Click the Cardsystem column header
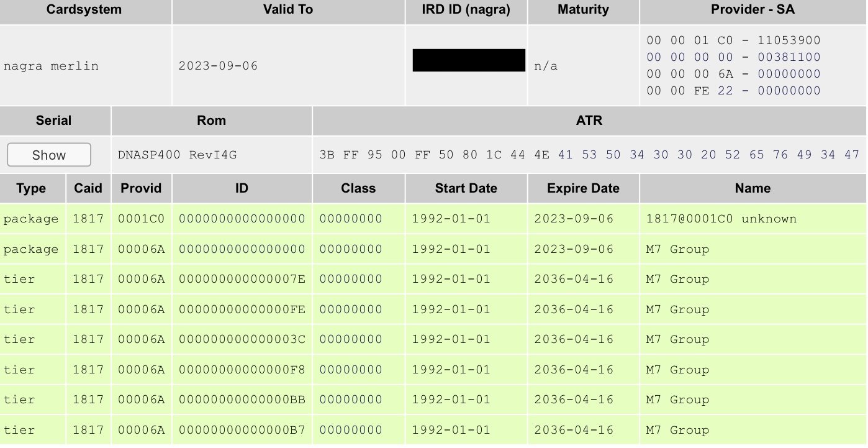This screenshot has height=448, width=868. click(x=86, y=9)
